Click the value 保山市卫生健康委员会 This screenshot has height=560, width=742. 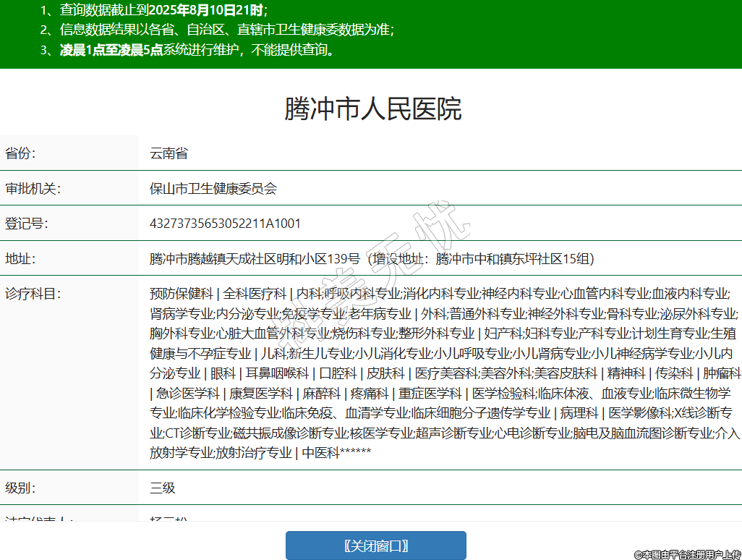click(213, 189)
